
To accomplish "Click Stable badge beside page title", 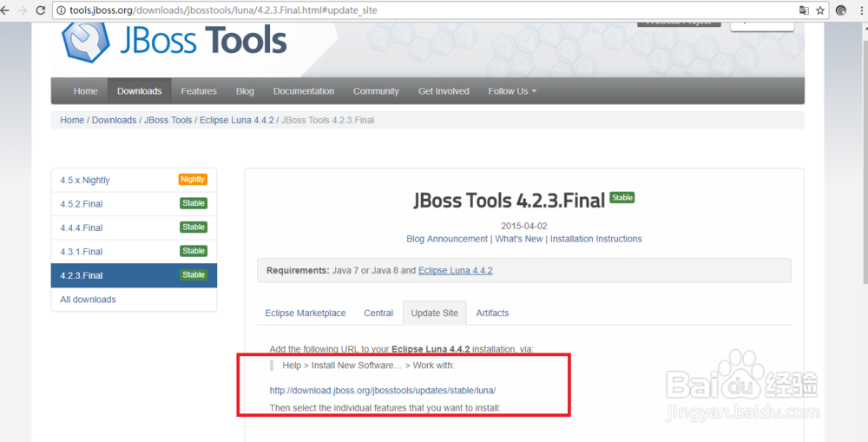I will (x=621, y=197).
